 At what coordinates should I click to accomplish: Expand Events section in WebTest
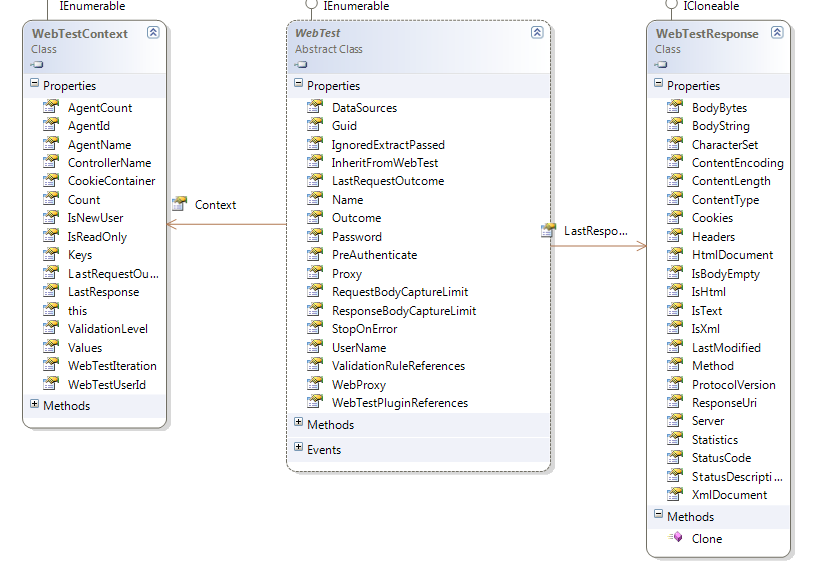tap(299, 447)
